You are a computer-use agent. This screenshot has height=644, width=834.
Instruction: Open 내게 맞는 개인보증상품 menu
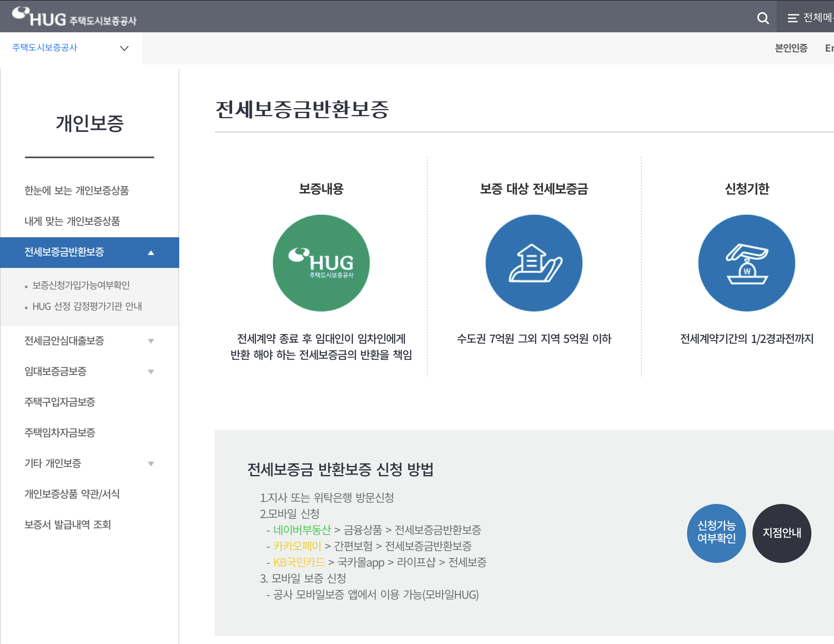(72, 221)
